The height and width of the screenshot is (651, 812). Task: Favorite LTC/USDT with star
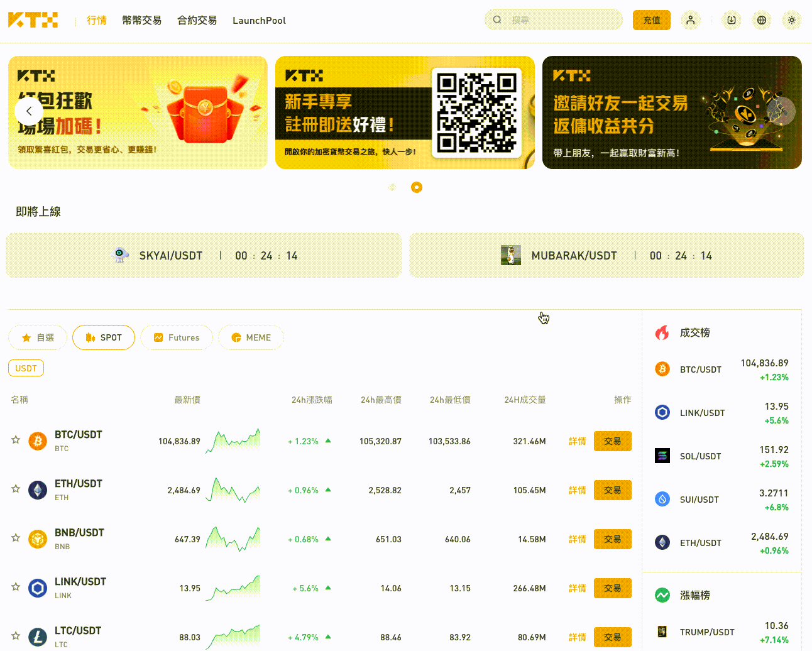tap(16, 636)
